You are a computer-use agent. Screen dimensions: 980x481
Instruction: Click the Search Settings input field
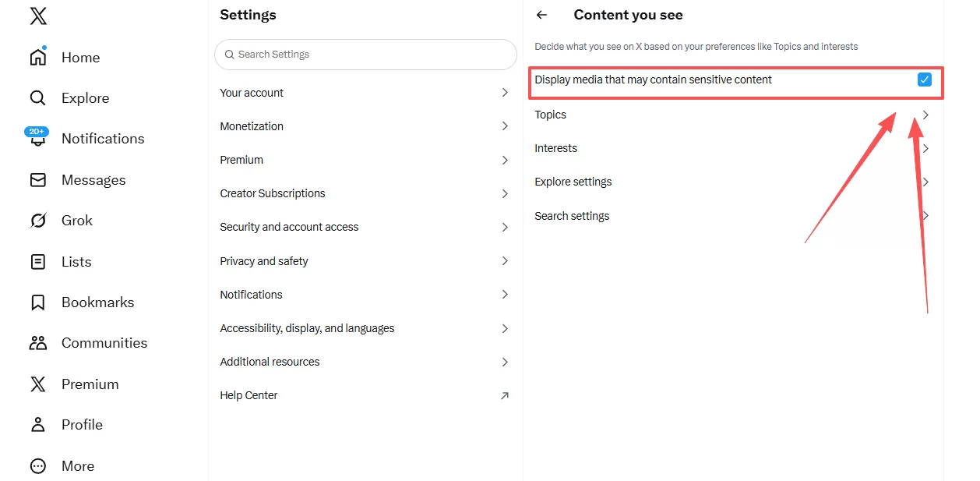(366, 55)
